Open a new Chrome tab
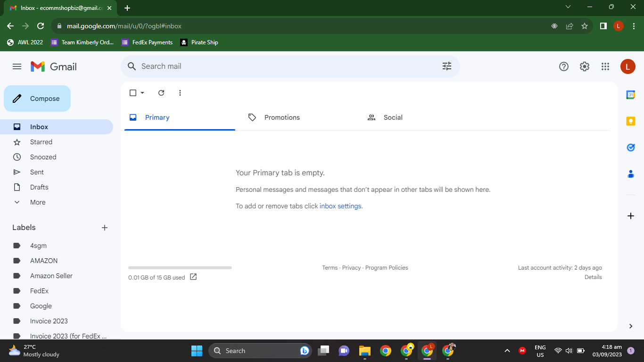 tap(127, 8)
